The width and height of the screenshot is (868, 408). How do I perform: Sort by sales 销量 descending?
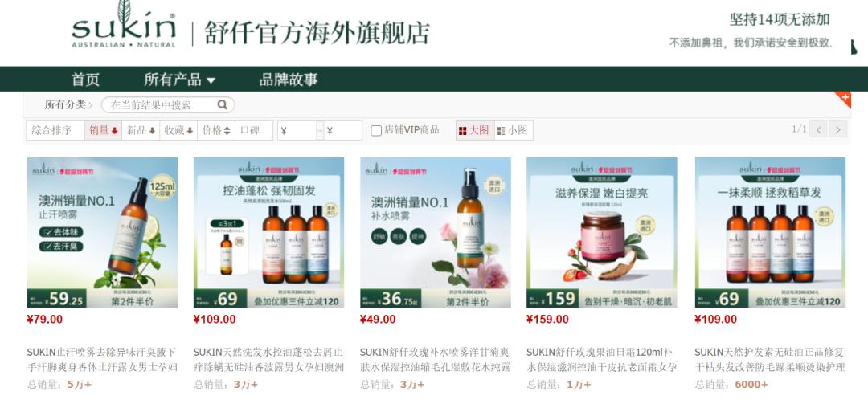click(103, 130)
